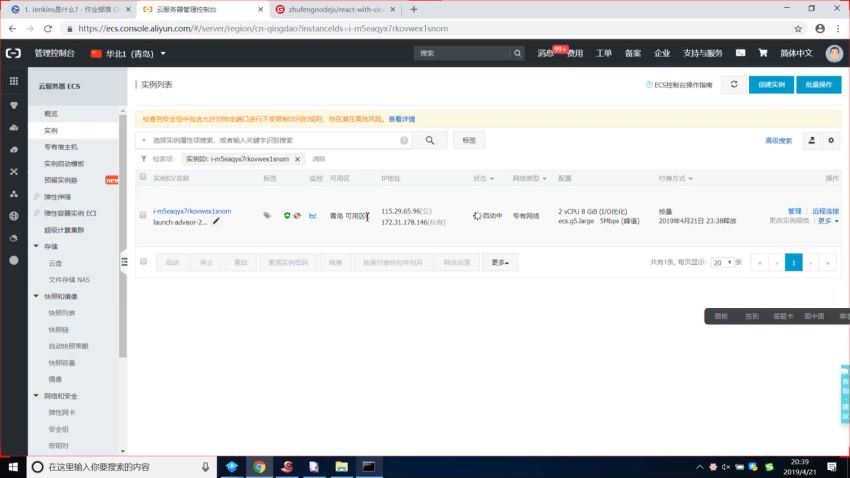The image size is (850, 478).
Task: Click the sidebar collapse handle
Action: [x=124, y=262]
